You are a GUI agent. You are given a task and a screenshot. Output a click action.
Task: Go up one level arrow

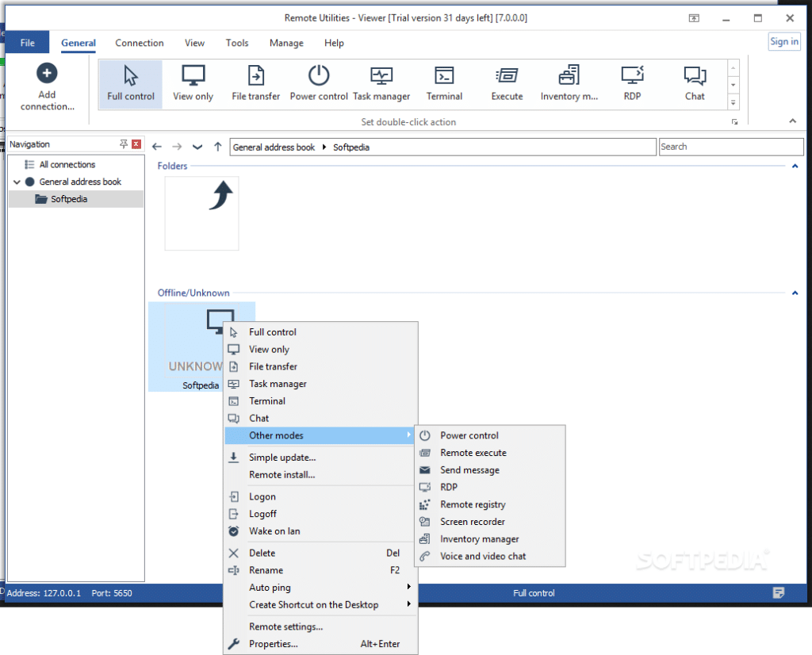217,147
